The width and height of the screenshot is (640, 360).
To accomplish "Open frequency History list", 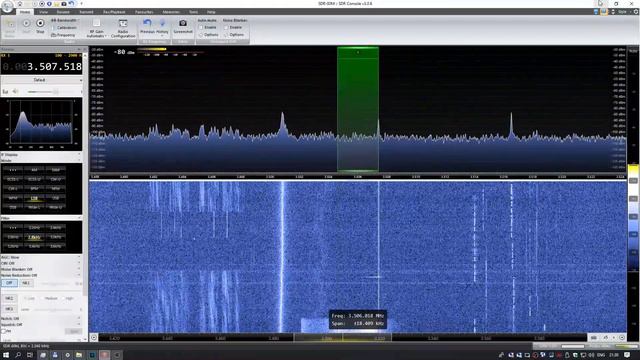I will click(x=162, y=27).
